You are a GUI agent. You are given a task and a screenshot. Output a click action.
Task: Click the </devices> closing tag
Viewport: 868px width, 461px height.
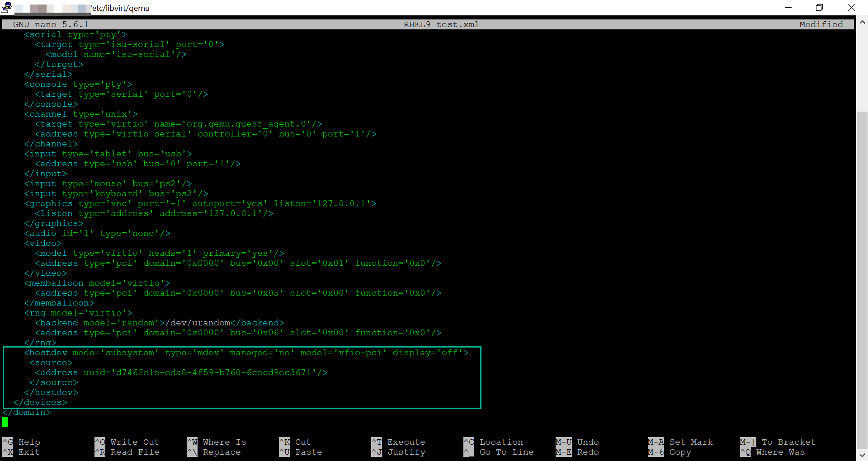pyautogui.click(x=40, y=402)
